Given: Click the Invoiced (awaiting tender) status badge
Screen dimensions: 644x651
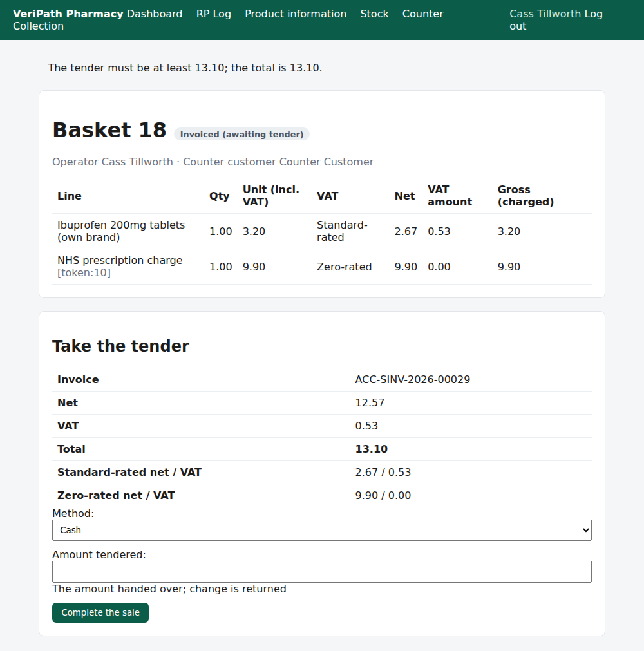Looking at the screenshot, I should tap(241, 134).
